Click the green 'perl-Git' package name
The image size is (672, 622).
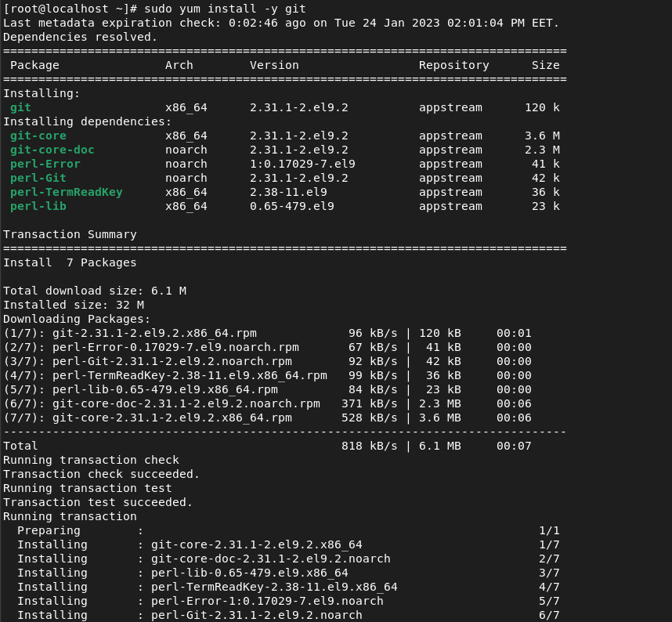[x=38, y=179]
